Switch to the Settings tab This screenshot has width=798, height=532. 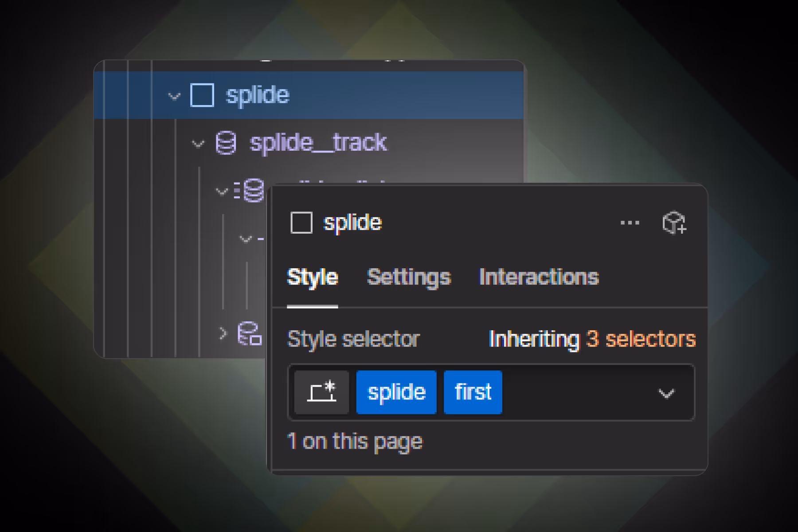tap(409, 278)
